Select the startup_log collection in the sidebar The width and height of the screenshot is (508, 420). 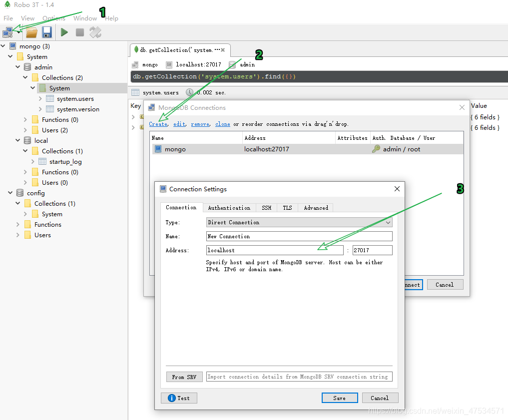(x=66, y=161)
